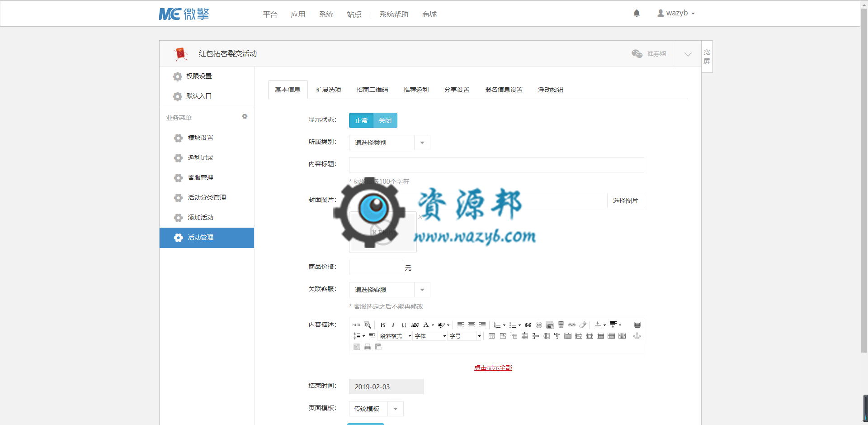Viewport: 868px width, 425px height.
Task: Click the editor preview magnifier icon
Action: (368, 325)
